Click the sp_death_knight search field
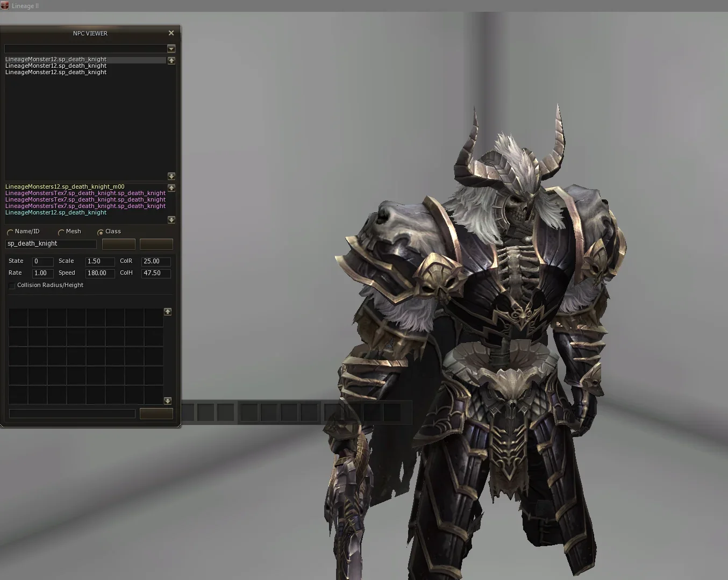This screenshot has width=728, height=580. coord(51,244)
